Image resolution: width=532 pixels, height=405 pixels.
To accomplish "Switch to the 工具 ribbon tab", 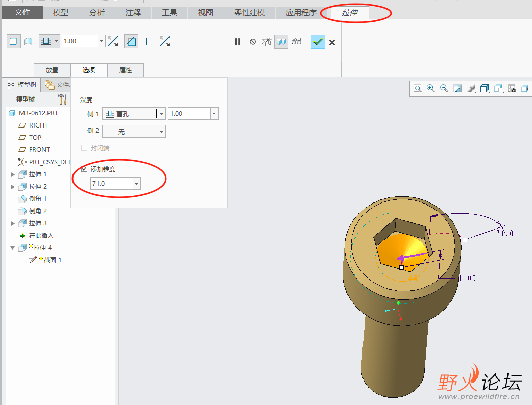I will tap(170, 13).
